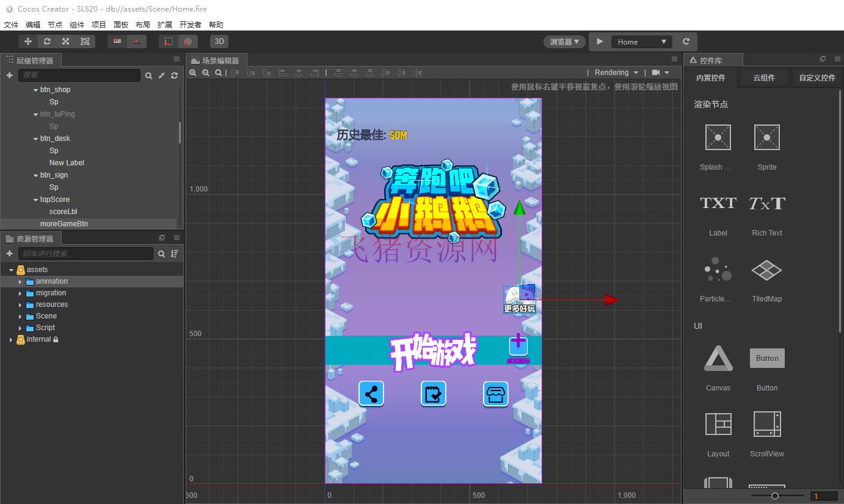Toggle center gizmo position mode
Viewport: 844px width, 504px height.
pyautogui.click(x=136, y=41)
